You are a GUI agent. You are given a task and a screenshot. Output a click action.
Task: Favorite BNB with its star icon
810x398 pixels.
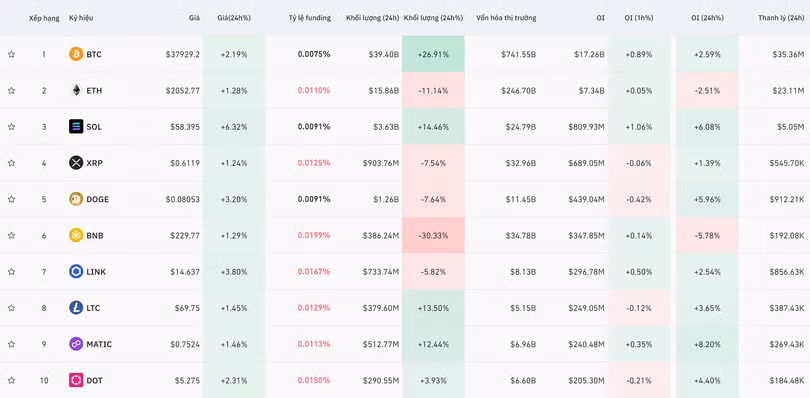[x=11, y=236]
